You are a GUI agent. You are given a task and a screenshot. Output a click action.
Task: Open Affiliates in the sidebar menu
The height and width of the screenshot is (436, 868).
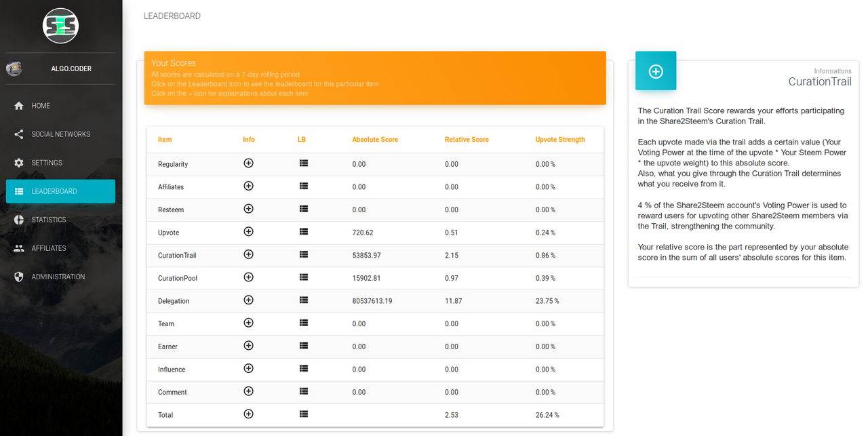tap(60, 248)
